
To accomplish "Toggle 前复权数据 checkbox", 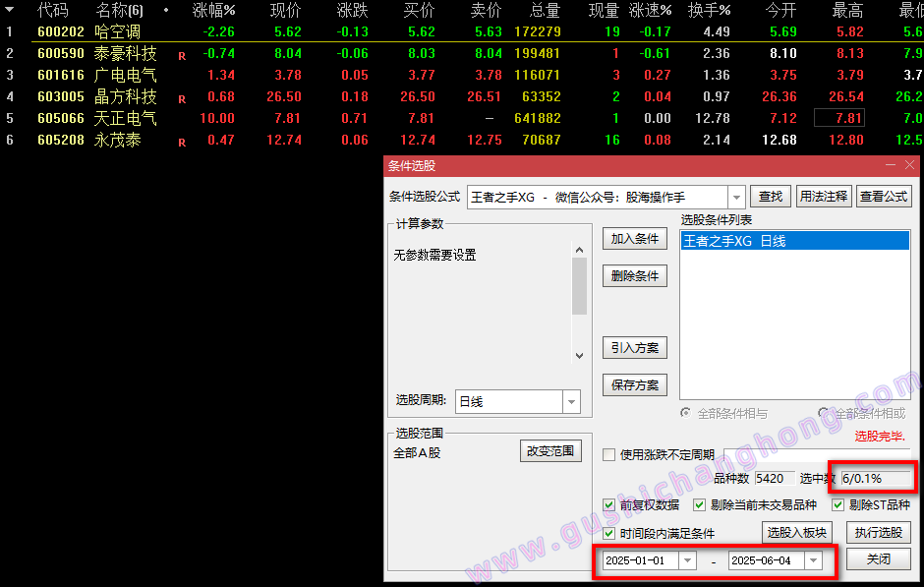I will tap(608, 505).
